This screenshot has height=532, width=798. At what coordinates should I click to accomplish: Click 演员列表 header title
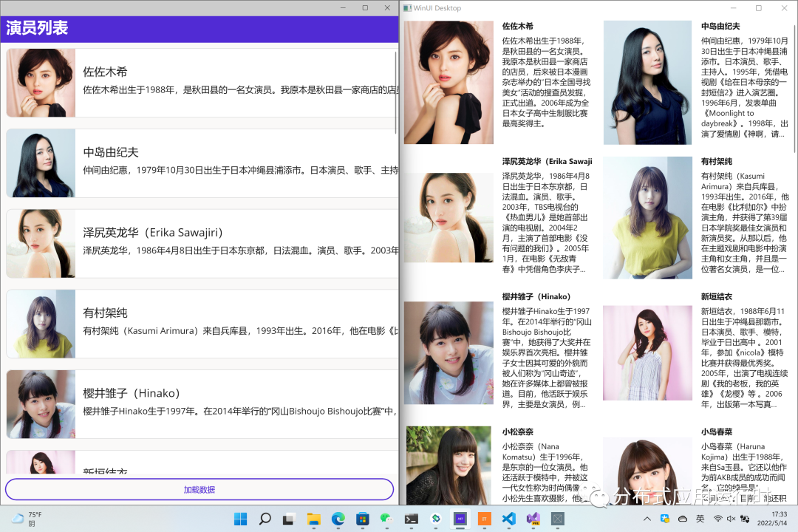(x=37, y=28)
